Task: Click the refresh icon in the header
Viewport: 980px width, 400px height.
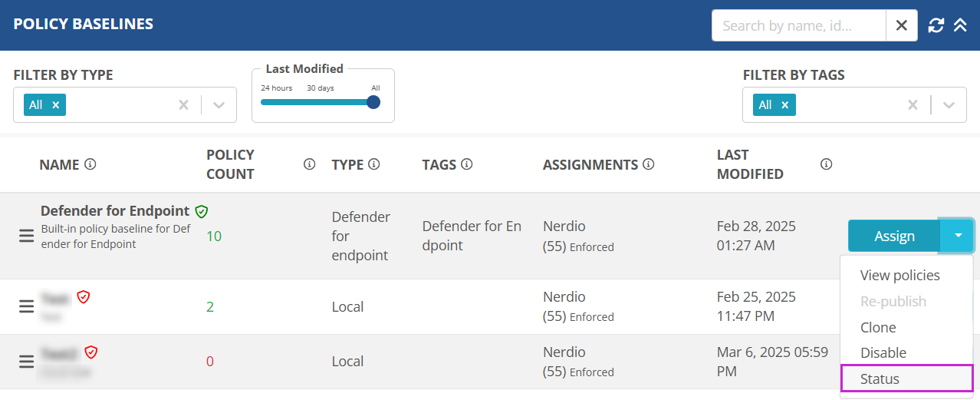Action: [x=936, y=25]
